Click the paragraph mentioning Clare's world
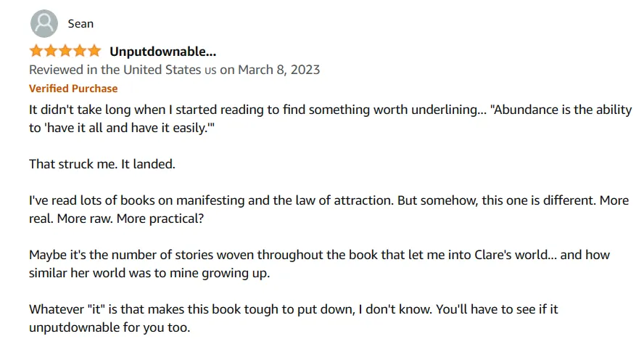 coord(319,264)
